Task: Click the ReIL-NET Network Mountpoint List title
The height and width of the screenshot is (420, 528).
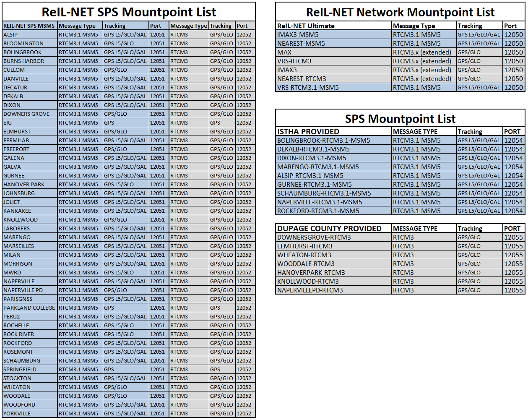Action: click(400, 12)
